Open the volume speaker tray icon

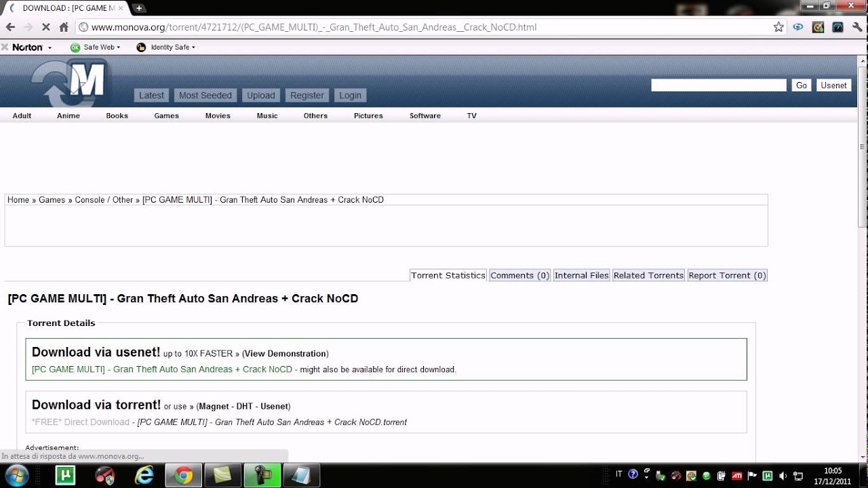[783, 476]
